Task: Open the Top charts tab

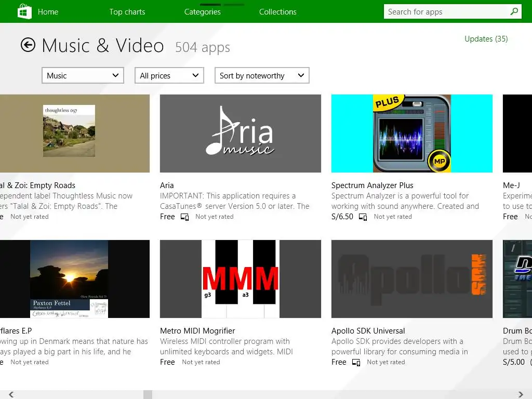Action: (x=127, y=12)
